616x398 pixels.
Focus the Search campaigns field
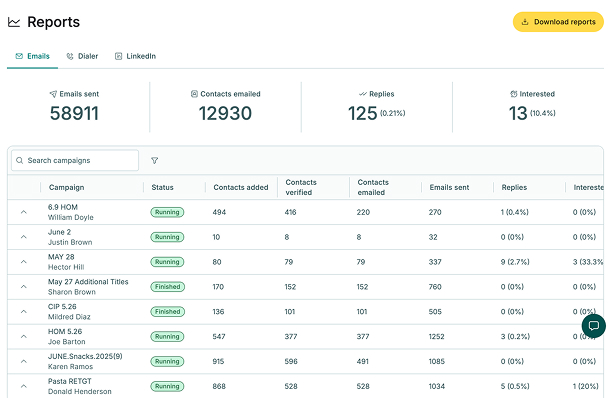[75, 160]
